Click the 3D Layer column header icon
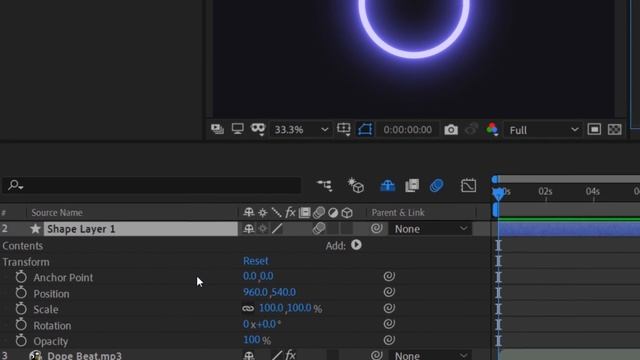640x360 pixels. (347, 213)
